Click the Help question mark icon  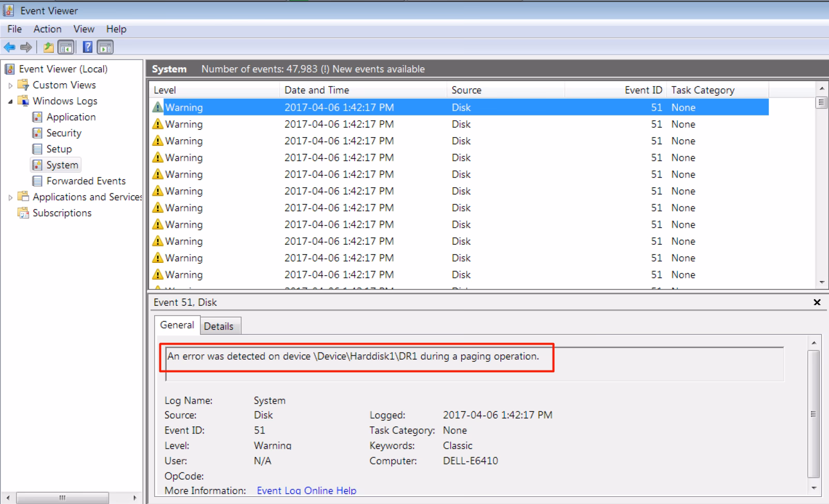pyautogui.click(x=88, y=47)
